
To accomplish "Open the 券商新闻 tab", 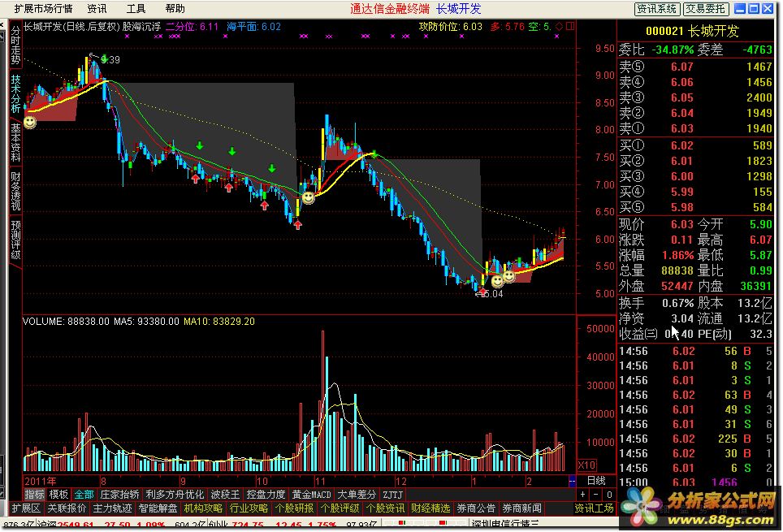I will pos(521,508).
